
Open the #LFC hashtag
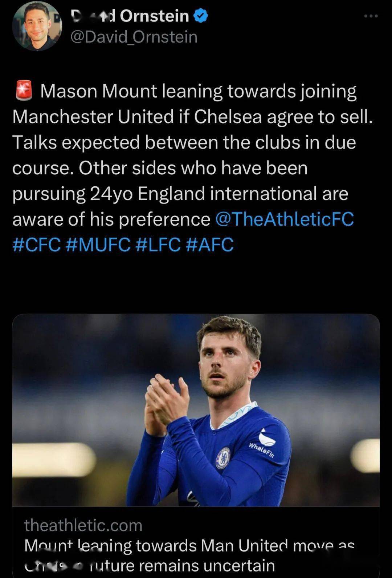pos(158,244)
